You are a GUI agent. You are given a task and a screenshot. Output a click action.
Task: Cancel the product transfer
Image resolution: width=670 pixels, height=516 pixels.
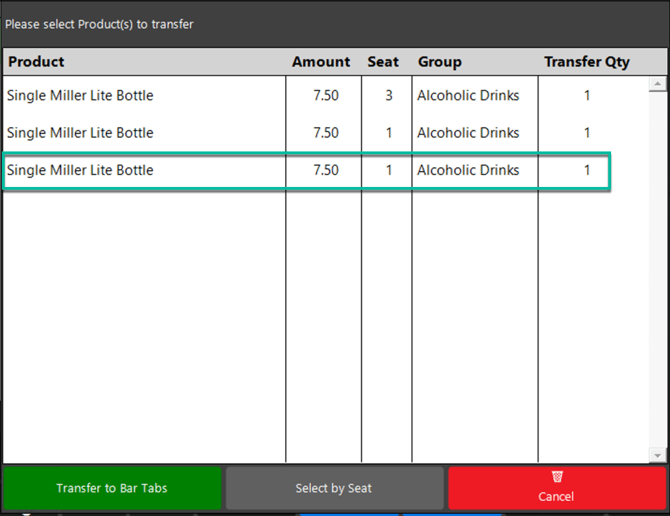(557, 488)
